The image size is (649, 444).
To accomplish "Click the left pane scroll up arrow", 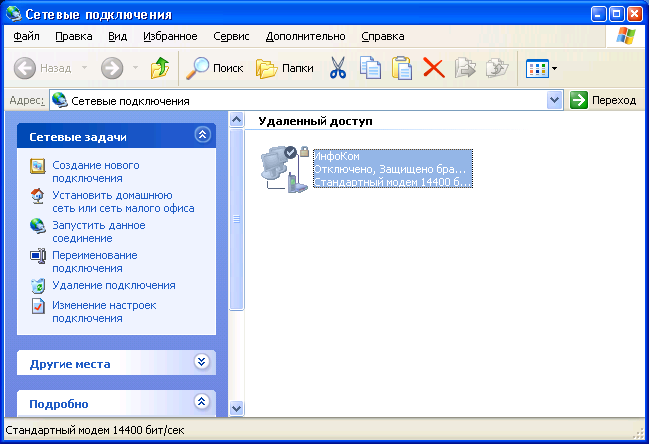I will pyautogui.click(x=236, y=120).
